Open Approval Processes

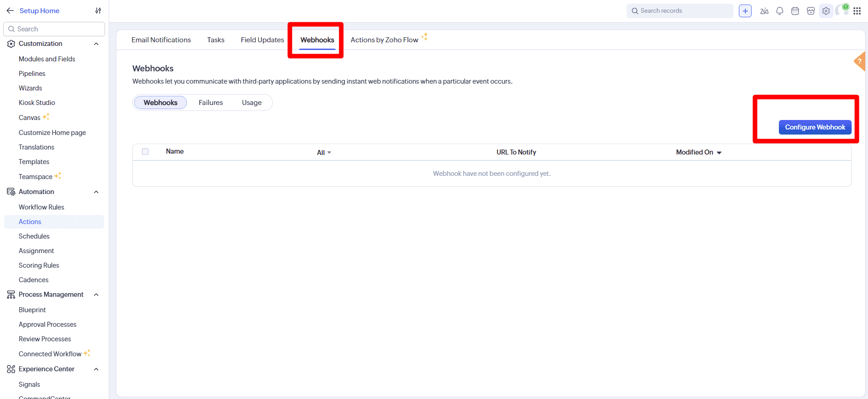(x=48, y=324)
